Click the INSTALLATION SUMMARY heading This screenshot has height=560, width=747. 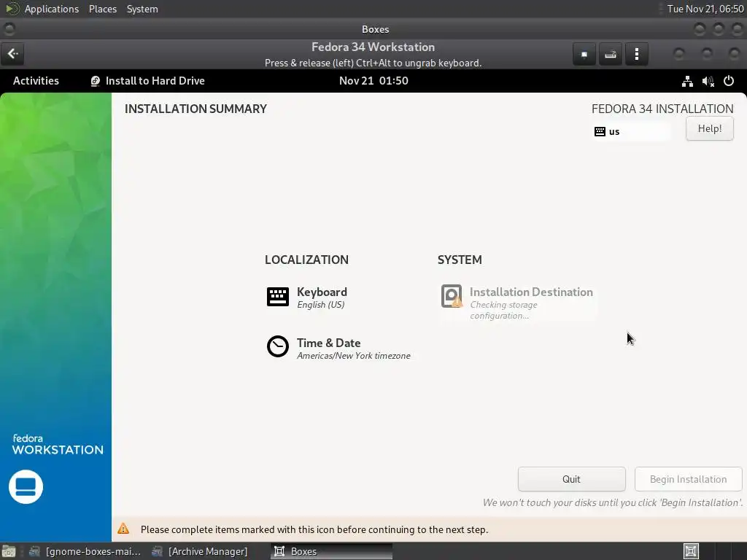[196, 109]
